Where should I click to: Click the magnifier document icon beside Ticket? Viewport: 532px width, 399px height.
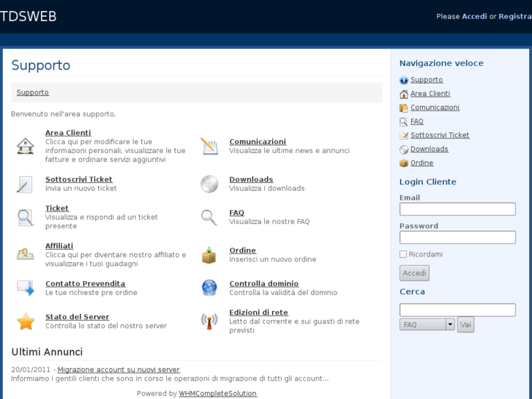(x=26, y=217)
